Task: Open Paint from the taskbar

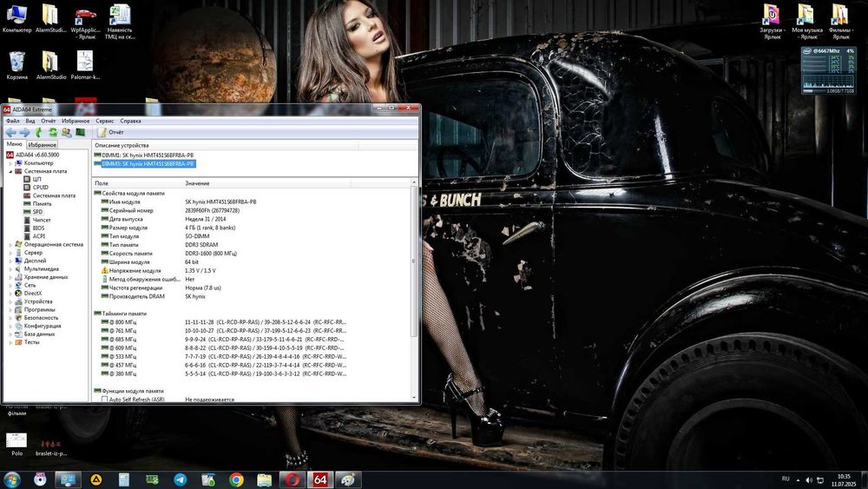Action: pos(348,479)
